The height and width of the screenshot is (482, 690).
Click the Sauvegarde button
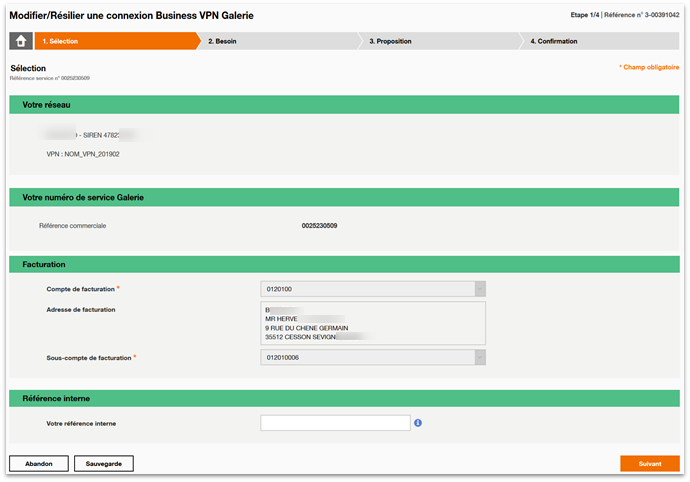[104, 464]
